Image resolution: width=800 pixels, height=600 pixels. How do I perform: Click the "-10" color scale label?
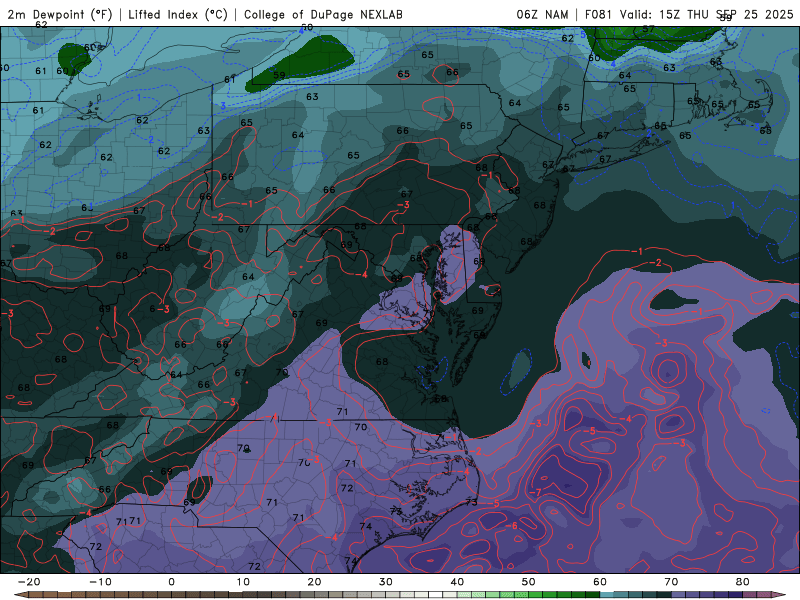pos(100,582)
